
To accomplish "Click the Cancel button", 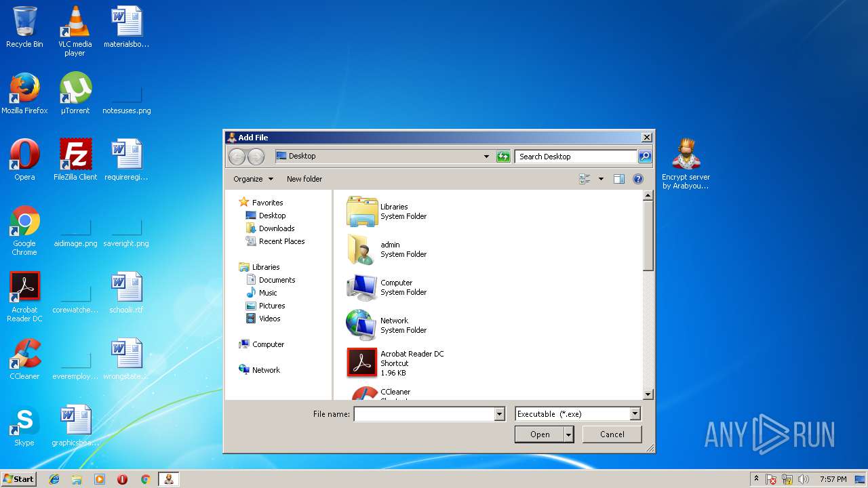I will point(612,434).
